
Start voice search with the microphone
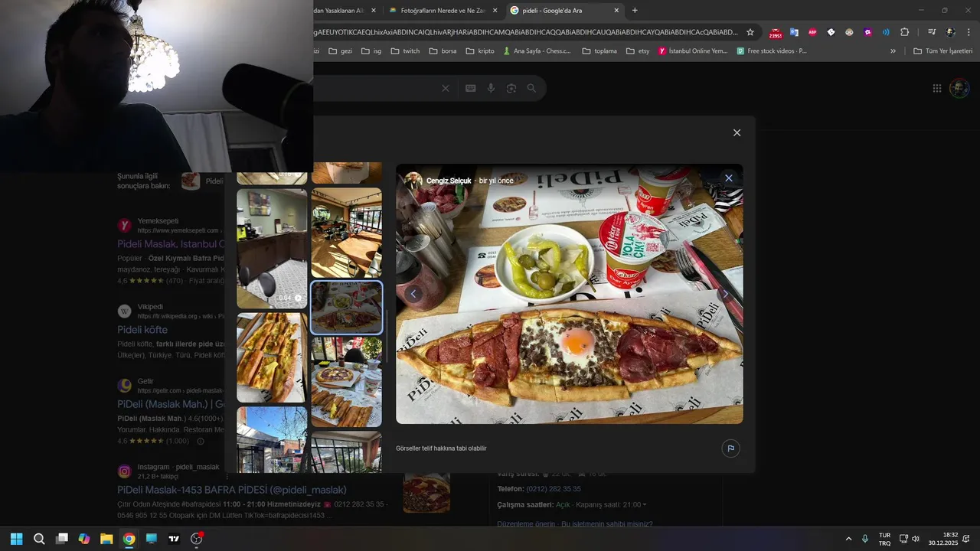pos(491,89)
